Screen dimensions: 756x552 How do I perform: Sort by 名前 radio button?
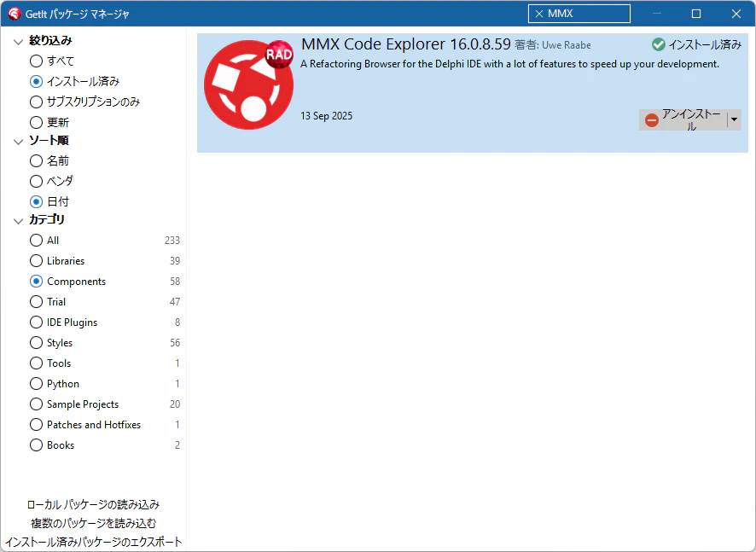36,160
